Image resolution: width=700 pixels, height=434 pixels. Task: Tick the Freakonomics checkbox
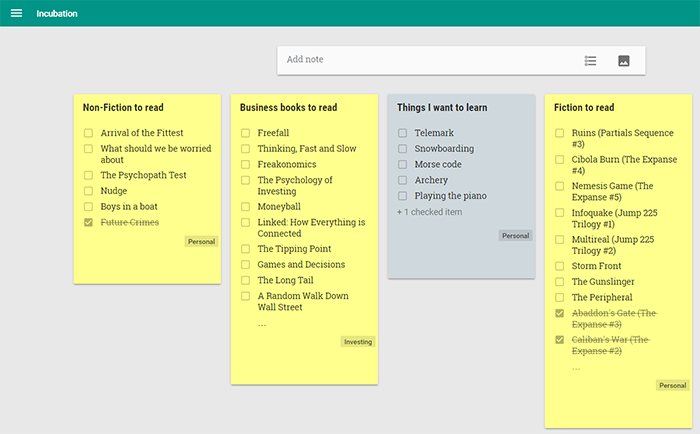pos(245,165)
